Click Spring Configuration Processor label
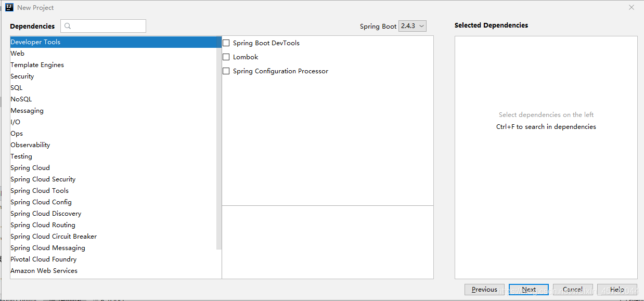The height and width of the screenshot is (301, 644). (x=280, y=71)
